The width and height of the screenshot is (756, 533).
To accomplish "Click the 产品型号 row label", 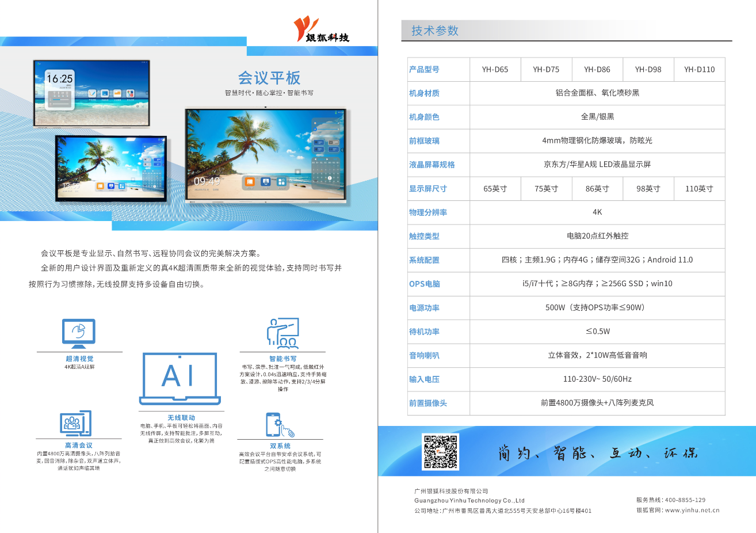I will [x=424, y=70].
